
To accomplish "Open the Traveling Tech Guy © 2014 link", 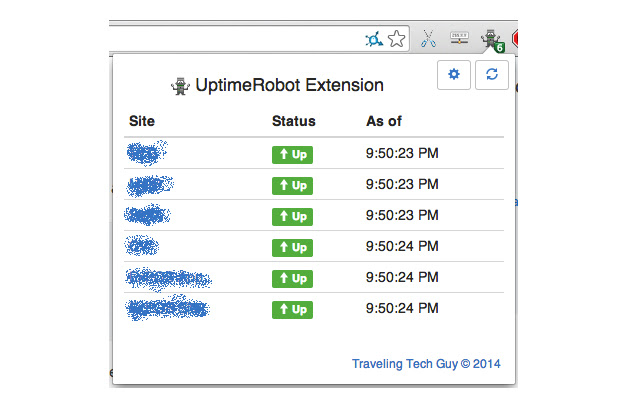I will point(426,364).
